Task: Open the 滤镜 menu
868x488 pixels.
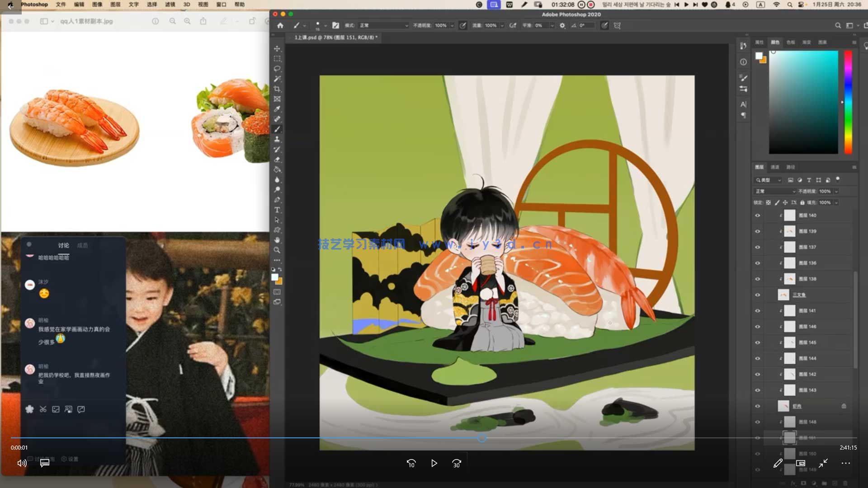Action: tap(170, 5)
